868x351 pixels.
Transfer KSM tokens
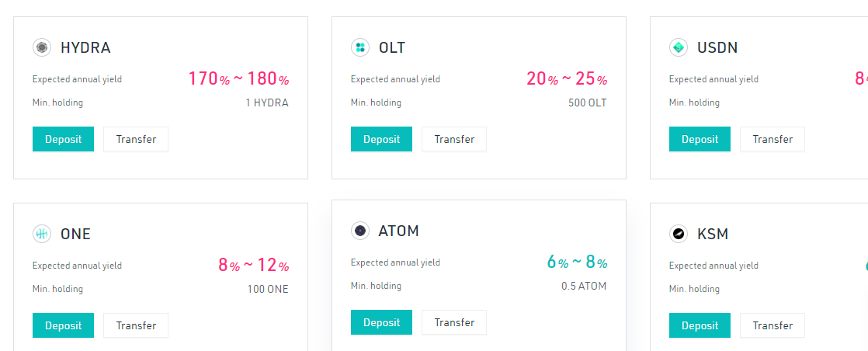coord(773,325)
